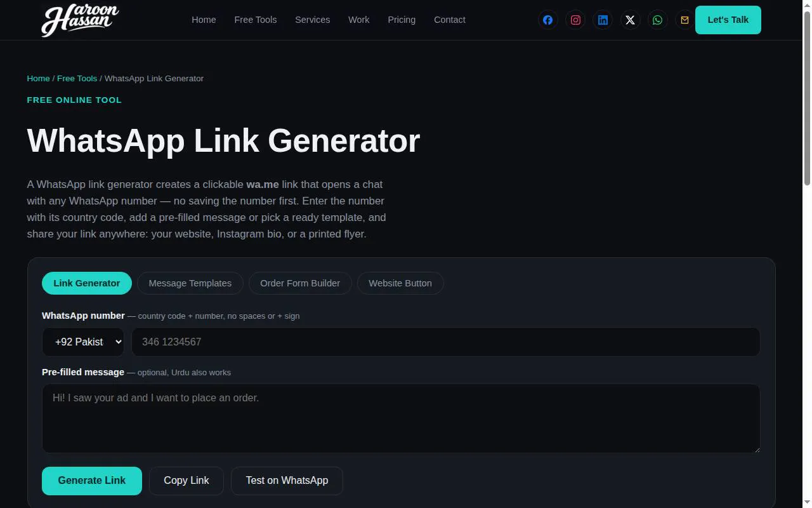Follow the Home breadcrumb link

tap(38, 79)
